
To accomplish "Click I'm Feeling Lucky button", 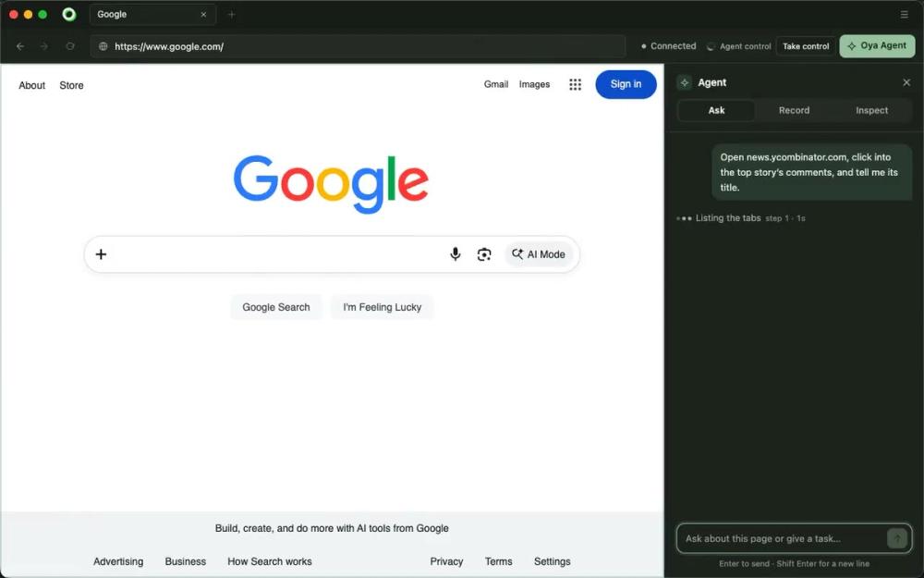I will (x=382, y=307).
